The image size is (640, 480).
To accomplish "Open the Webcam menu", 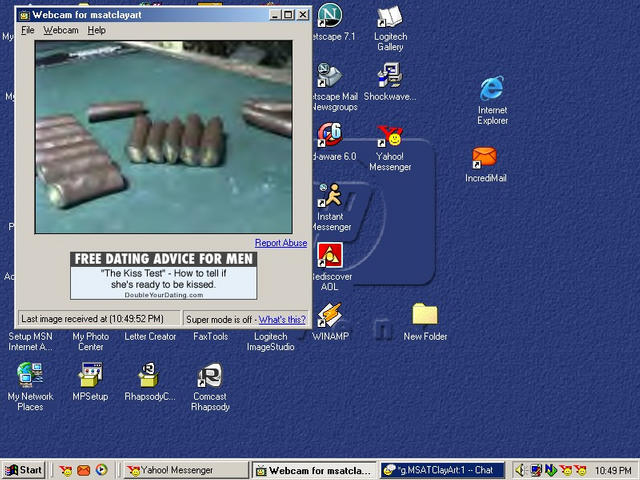I will pos(61,30).
